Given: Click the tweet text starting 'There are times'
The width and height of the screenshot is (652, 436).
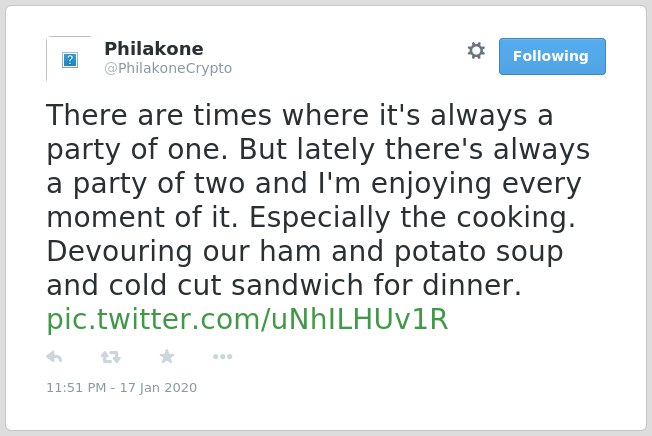Looking at the screenshot, I should (318, 200).
